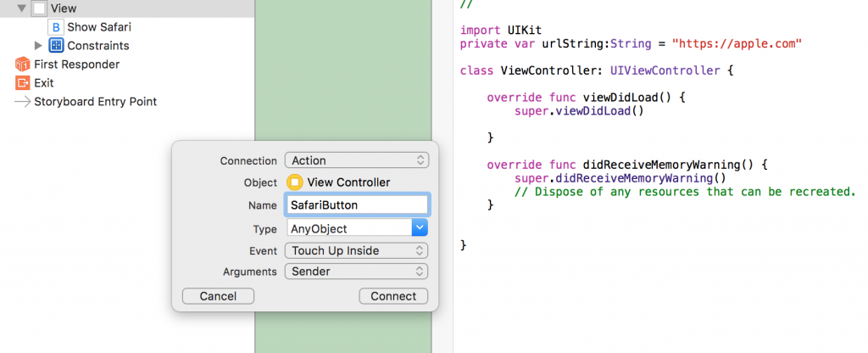Select Show Safari in document outline
Viewport: 868px width, 353px height.
(99, 27)
